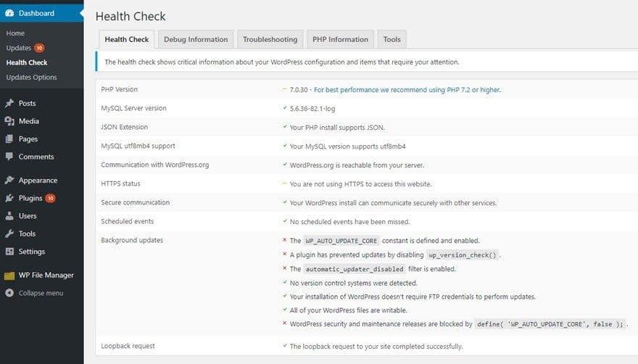Select the Pages icon in sidebar
Screen dimensions: 638x364
pos(9,138)
